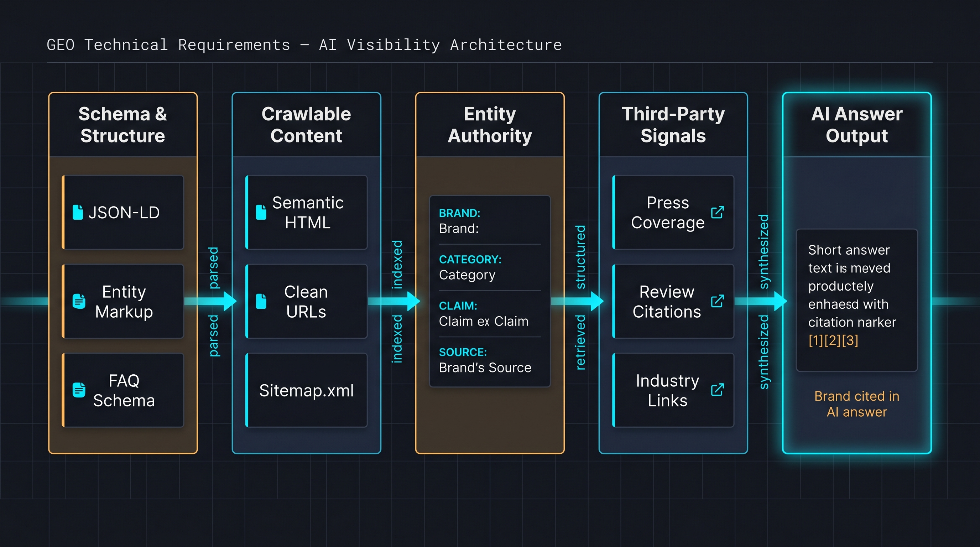Select the CATEGORY field in entity card
The image size is (980, 547).
point(490,267)
